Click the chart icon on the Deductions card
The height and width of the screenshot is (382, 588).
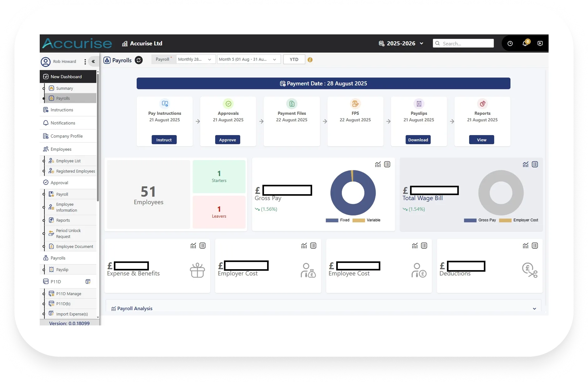point(525,246)
